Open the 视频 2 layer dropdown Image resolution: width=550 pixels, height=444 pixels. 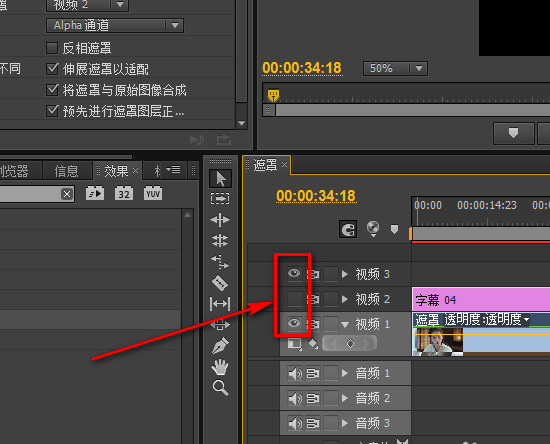(87, 5)
